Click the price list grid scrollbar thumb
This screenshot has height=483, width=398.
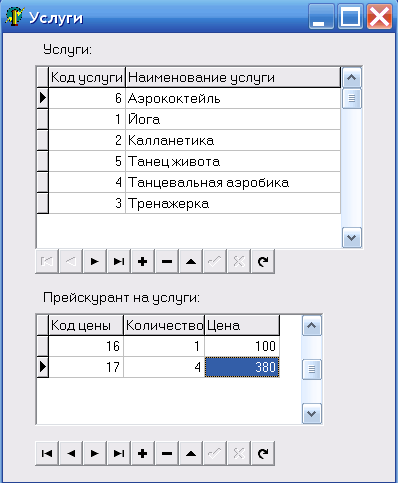[312, 369]
